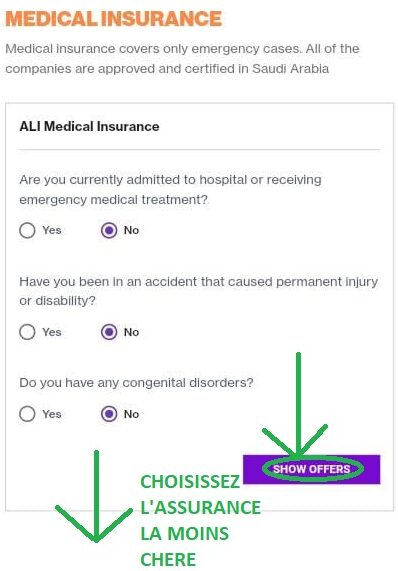Click the green Choisissez l'assurance annotation text
This screenshot has height=571, width=398.
[200, 520]
